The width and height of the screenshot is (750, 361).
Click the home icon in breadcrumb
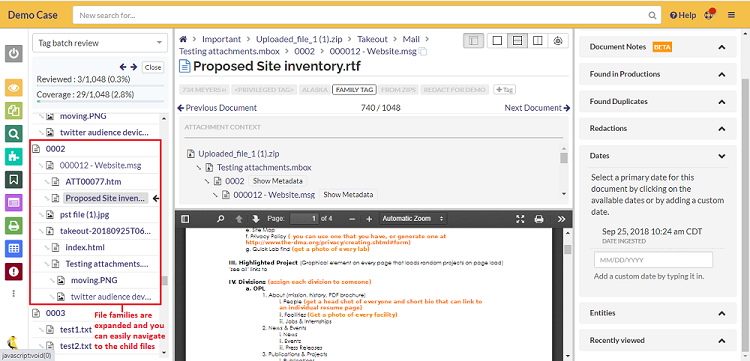(x=183, y=39)
